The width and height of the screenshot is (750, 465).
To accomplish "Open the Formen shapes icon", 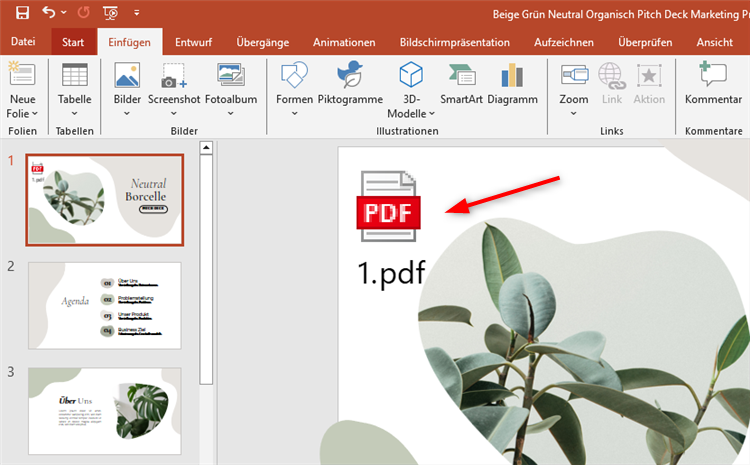I will tap(294, 75).
